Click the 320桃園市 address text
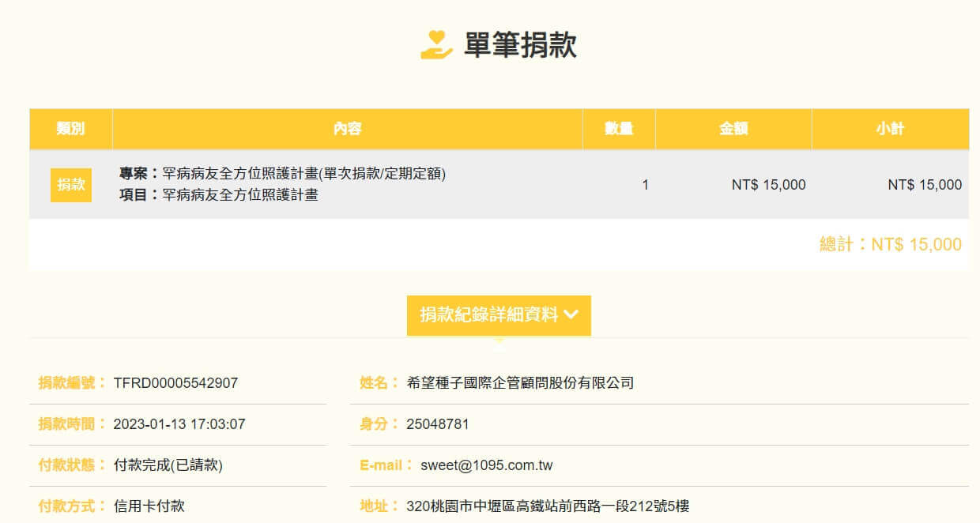The height and width of the screenshot is (523, 980). pos(548,506)
